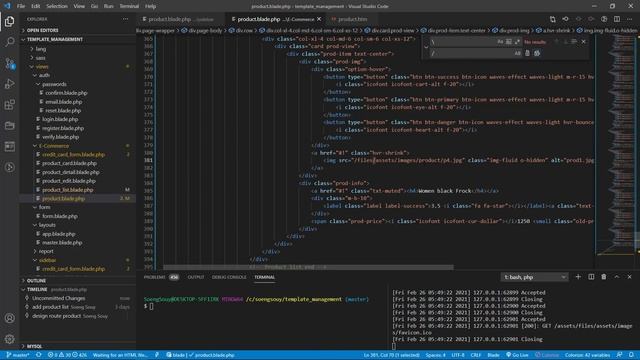Open notifications bell in status bar

pyautogui.click(x=631, y=355)
